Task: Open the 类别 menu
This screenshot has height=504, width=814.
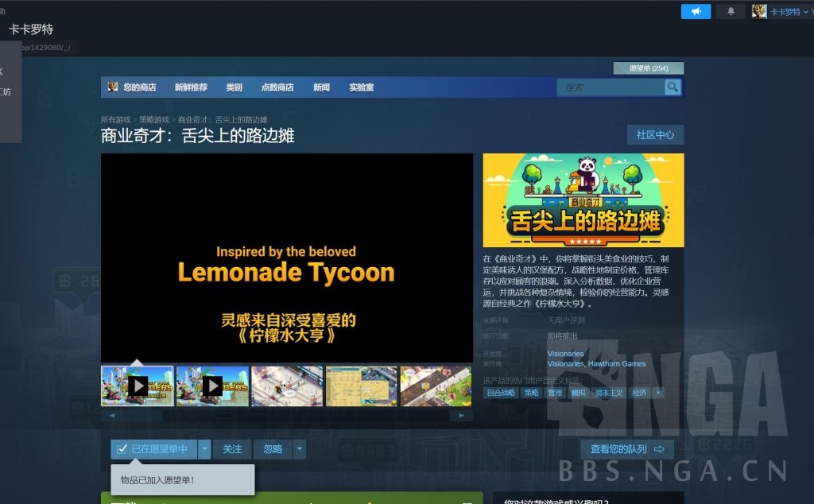Action: pyautogui.click(x=235, y=87)
